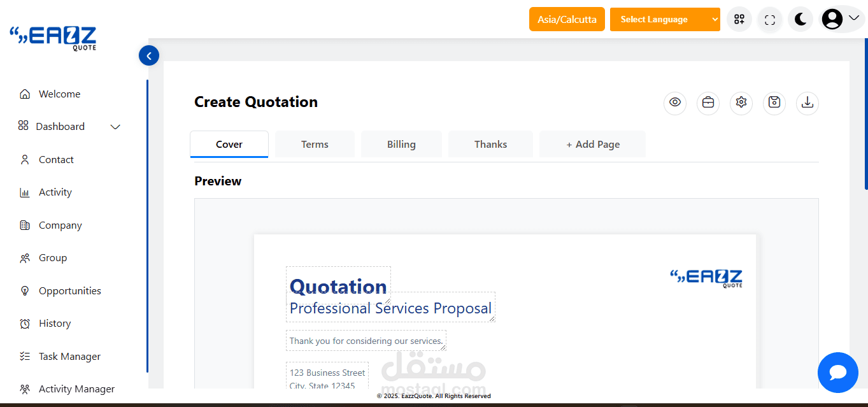The width and height of the screenshot is (868, 407).
Task: Click the EazzQuote logo in sidebar
Action: tap(53, 38)
